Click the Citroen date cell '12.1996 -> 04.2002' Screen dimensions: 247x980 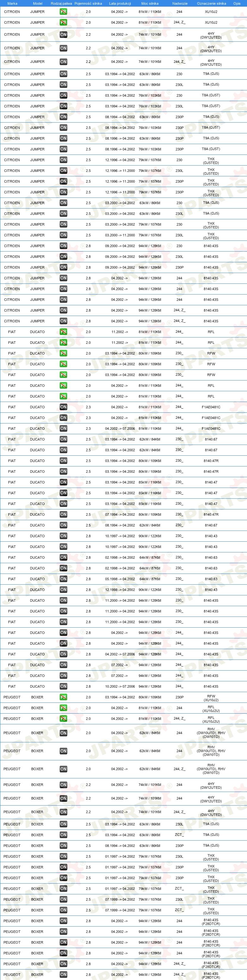point(120,160)
